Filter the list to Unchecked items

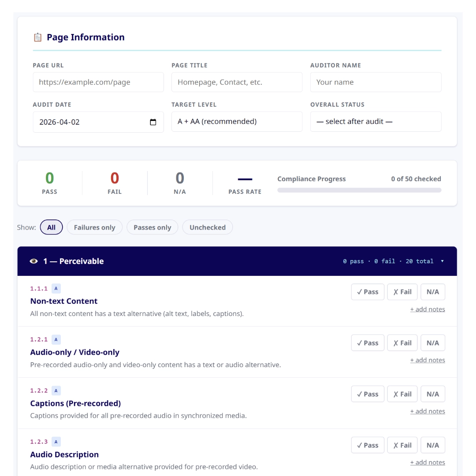pyautogui.click(x=207, y=227)
